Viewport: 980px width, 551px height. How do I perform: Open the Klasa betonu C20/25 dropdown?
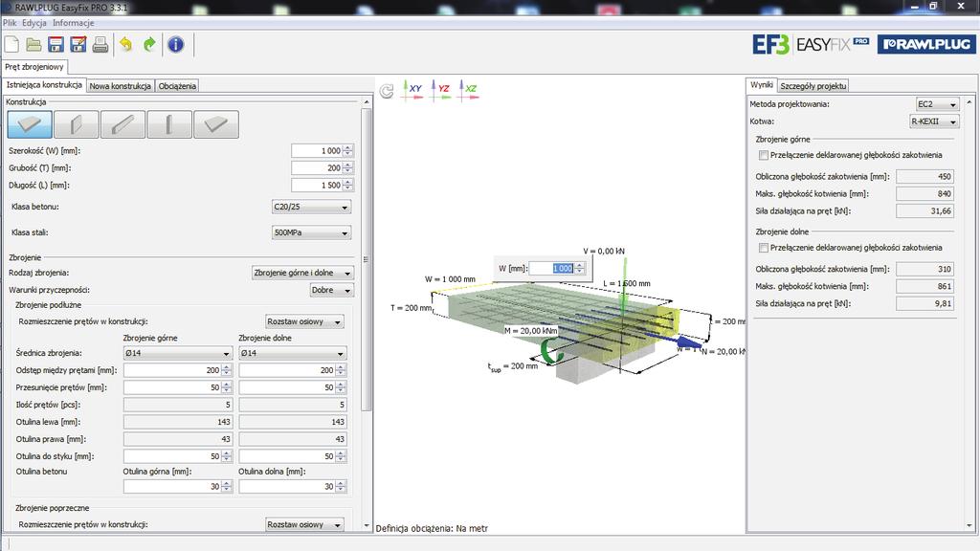[311, 207]
